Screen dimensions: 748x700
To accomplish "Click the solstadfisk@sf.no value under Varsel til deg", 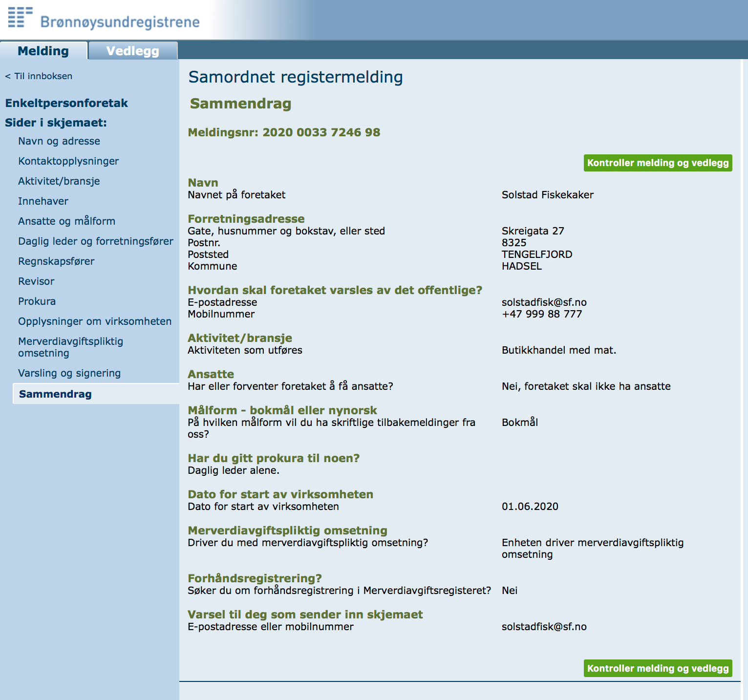I will [544, 627].
